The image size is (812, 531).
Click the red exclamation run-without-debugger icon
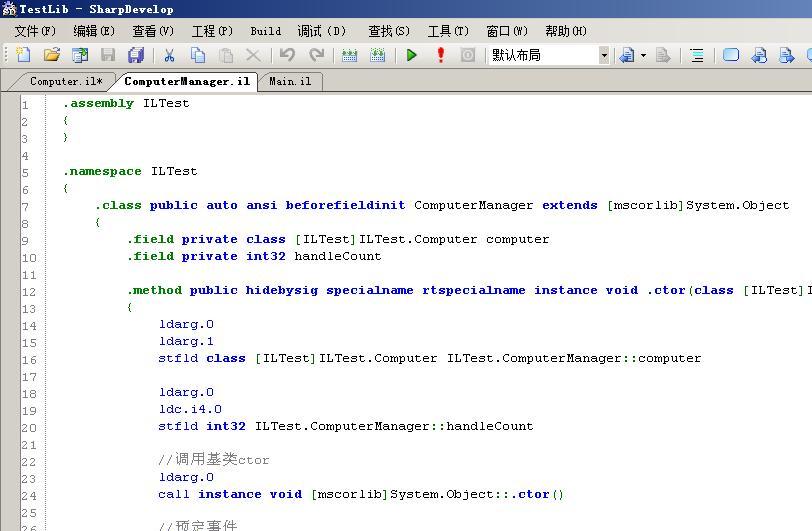441,54
